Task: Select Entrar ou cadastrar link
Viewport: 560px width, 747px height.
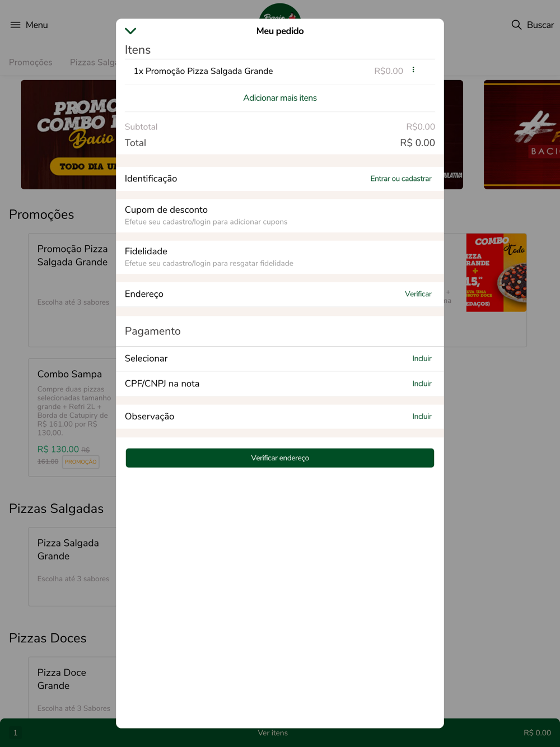Action: click(x=401, y=179)
